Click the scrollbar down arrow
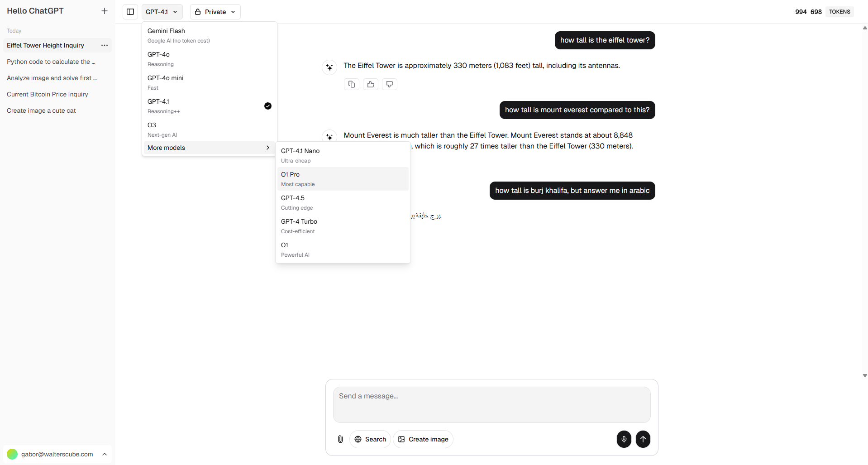The width and height of the screenshot is (868, 465). point(865,375)
